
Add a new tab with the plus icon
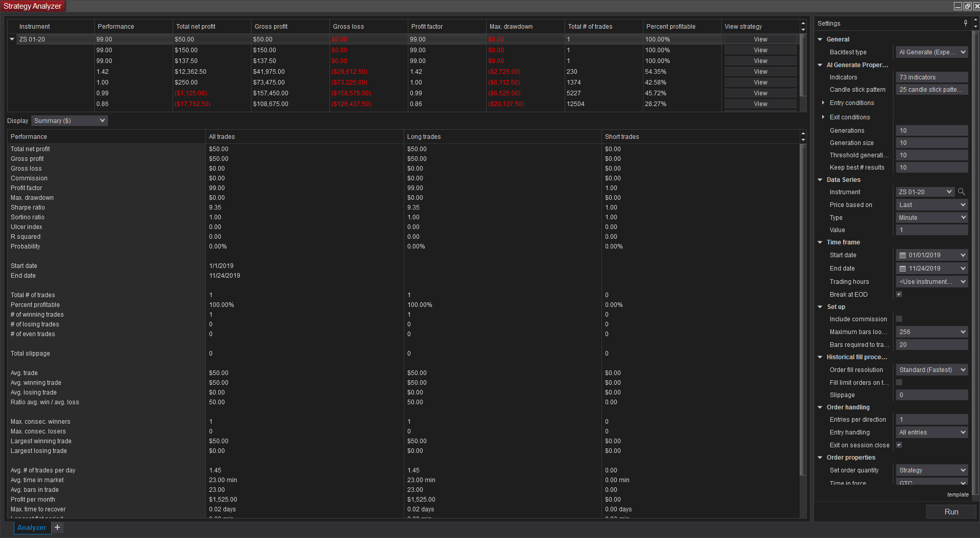pos(57,527)
